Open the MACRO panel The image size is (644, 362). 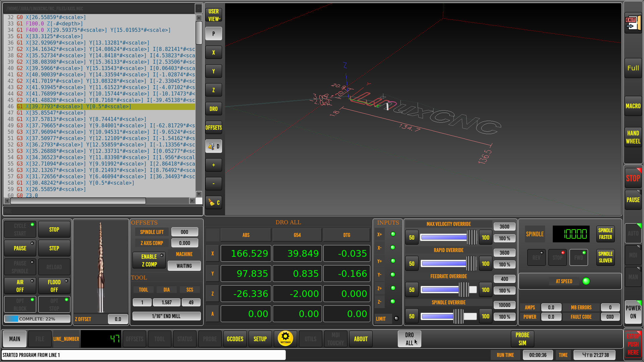633,106
